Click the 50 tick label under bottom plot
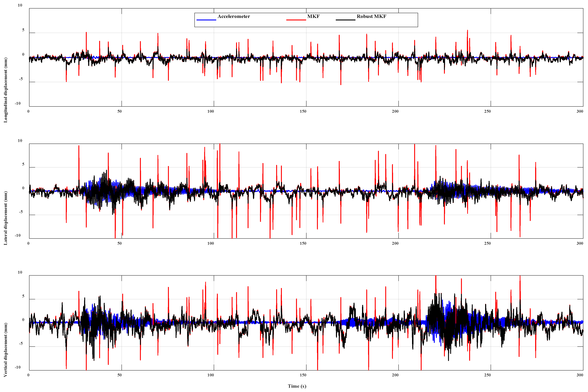588x392 pixels. coord(119,375)
